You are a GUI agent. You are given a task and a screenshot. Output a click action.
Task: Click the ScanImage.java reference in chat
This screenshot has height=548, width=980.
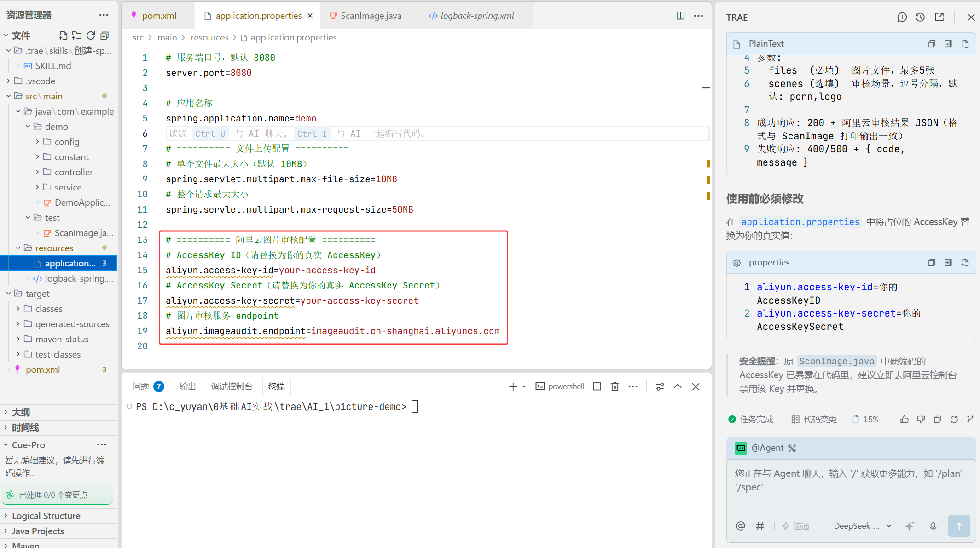pyautogui.click(x=837, y=361)
